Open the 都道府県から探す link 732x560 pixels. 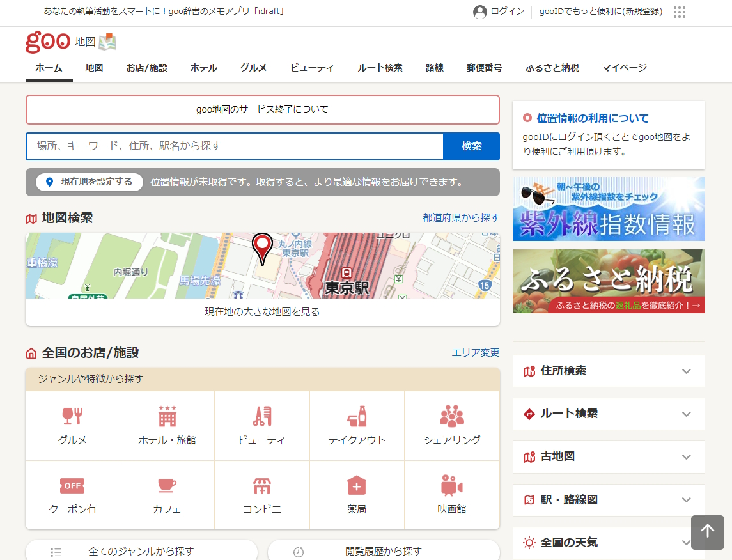[461, 217]
